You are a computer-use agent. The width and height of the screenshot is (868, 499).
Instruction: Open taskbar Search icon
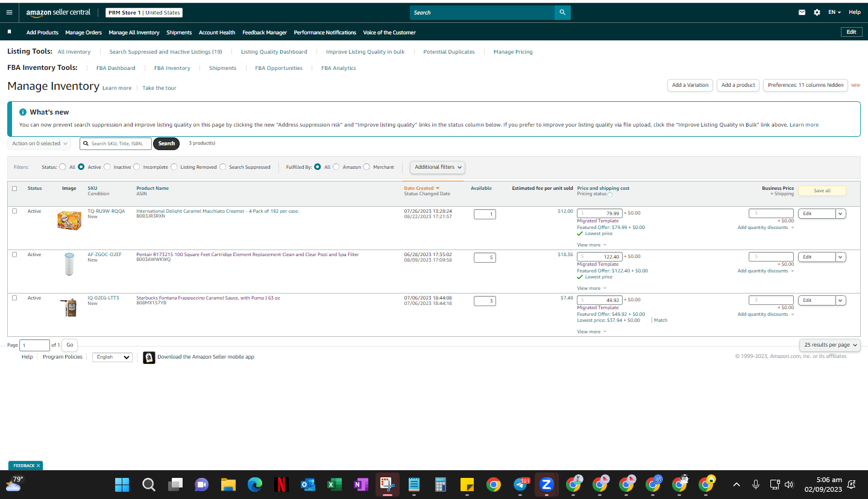click(x=148, y=485)
